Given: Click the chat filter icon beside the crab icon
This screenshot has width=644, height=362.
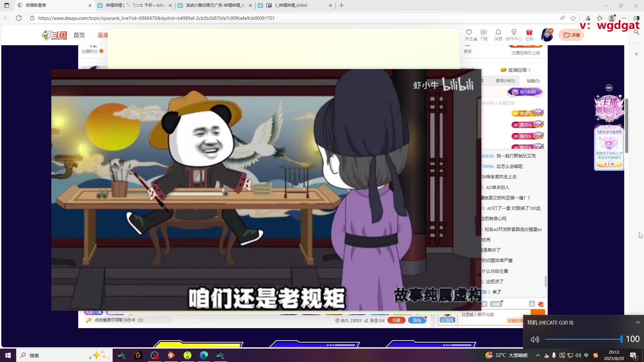Looking at the screenshot, I should point(532,304).
